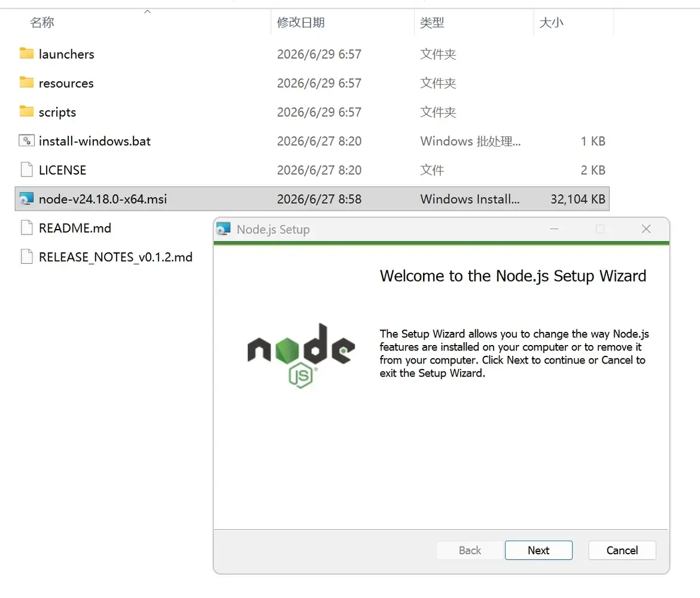Select the install-windows.bat file name
This screenshot has width=700, height=598.
[95, 141]
